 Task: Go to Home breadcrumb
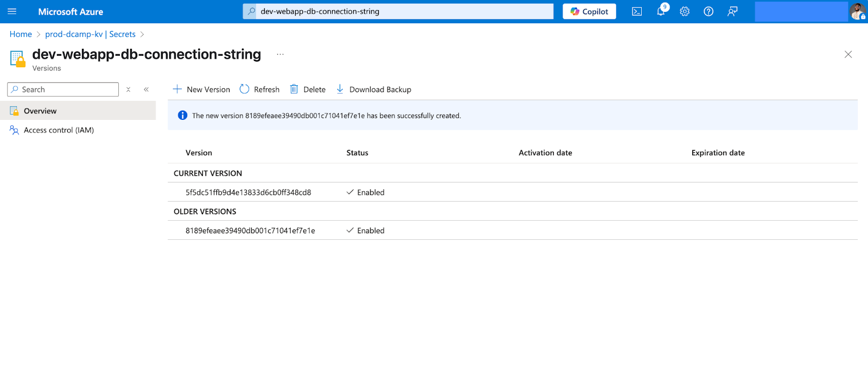21,34
